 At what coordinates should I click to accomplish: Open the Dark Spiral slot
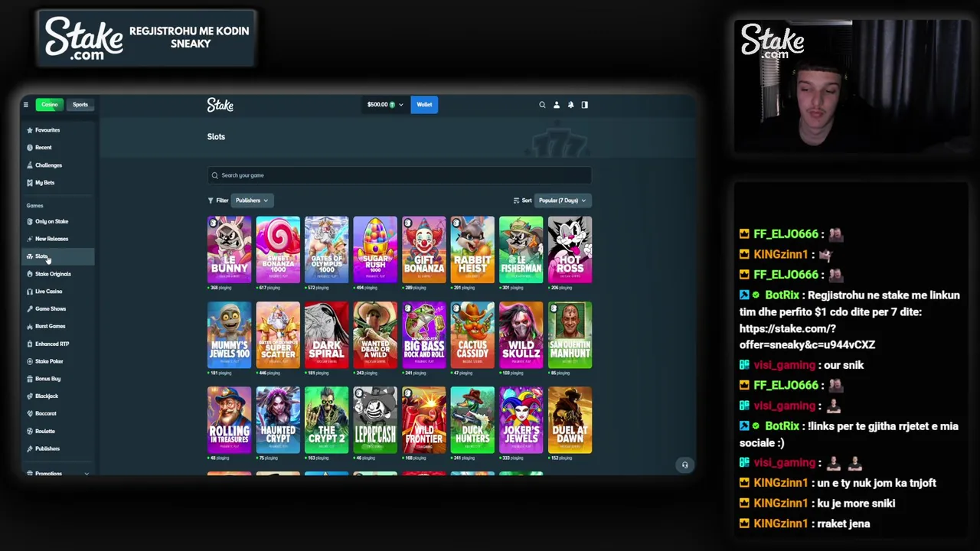click(326, 335)
